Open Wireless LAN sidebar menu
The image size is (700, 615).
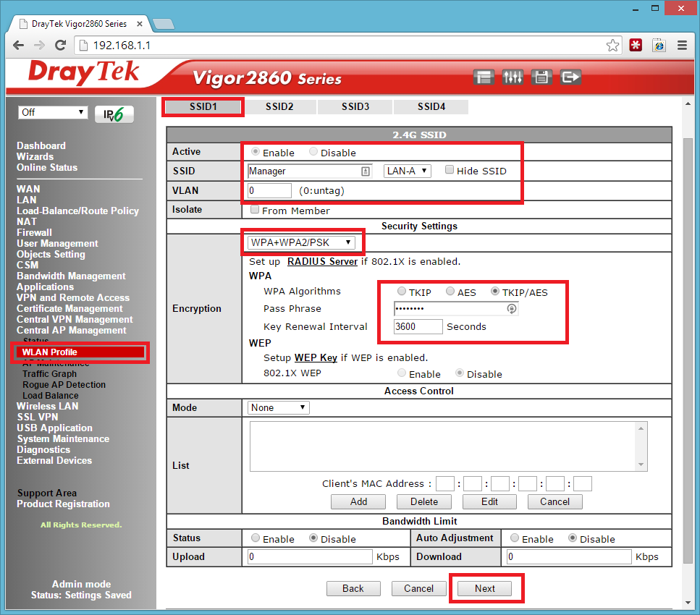pos(47,407)
